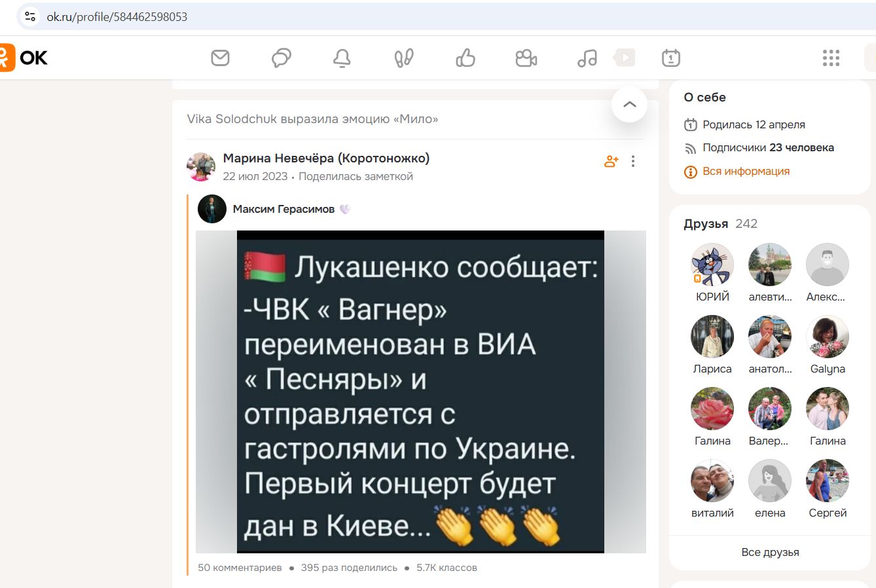The height and width of the screenshot is (588, 876).
Task: Click Марина Невечёра's avatar on the post
Action: tap(201, 167)
